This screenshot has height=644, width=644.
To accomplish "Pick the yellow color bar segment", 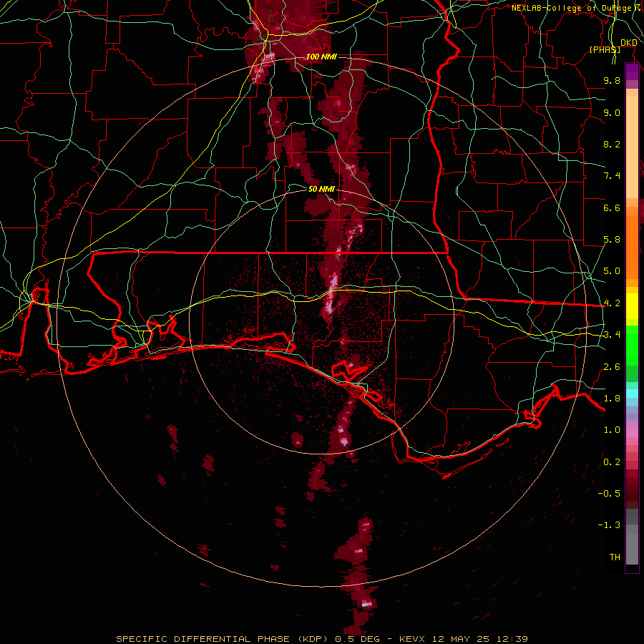I will click(x=632, y=306).
